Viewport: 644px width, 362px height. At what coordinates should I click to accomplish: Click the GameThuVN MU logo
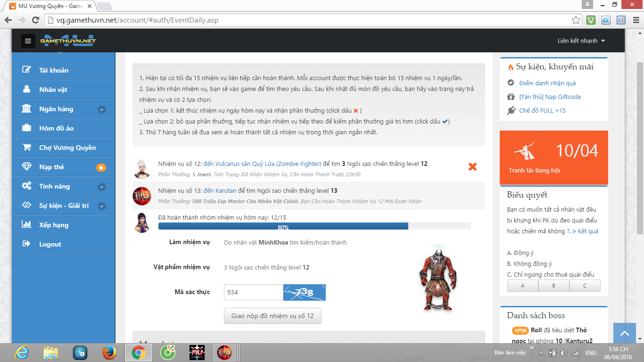68,41
